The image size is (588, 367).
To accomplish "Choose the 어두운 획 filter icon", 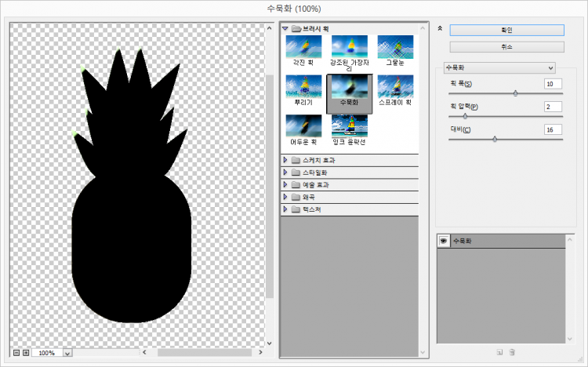I will pyautogui.click(x=303, y=126).
